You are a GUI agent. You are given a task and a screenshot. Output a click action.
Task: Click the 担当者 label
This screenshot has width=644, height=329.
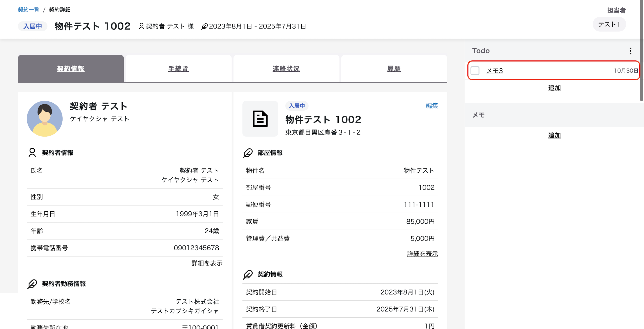pyautogui.click(x=616, y=10)
